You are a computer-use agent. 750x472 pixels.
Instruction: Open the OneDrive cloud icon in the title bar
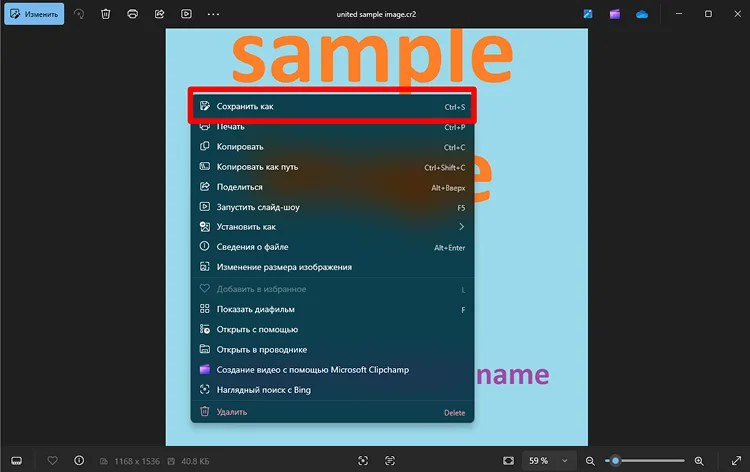click(642, 15)
